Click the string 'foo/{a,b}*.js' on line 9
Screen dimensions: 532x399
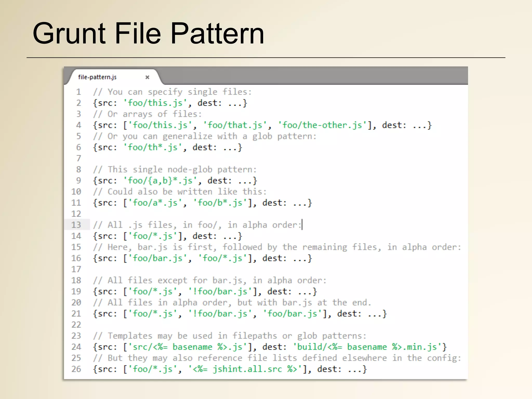click(x=160, y=181)
